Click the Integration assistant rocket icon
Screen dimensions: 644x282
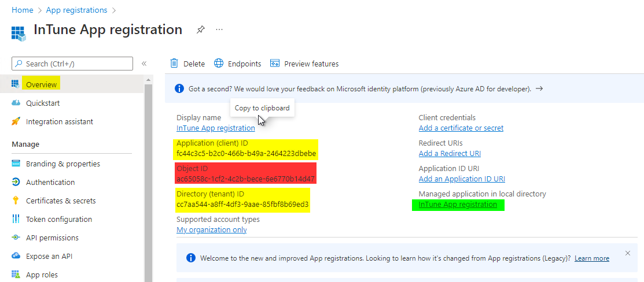pyautogui.click(x=16, y=121)
